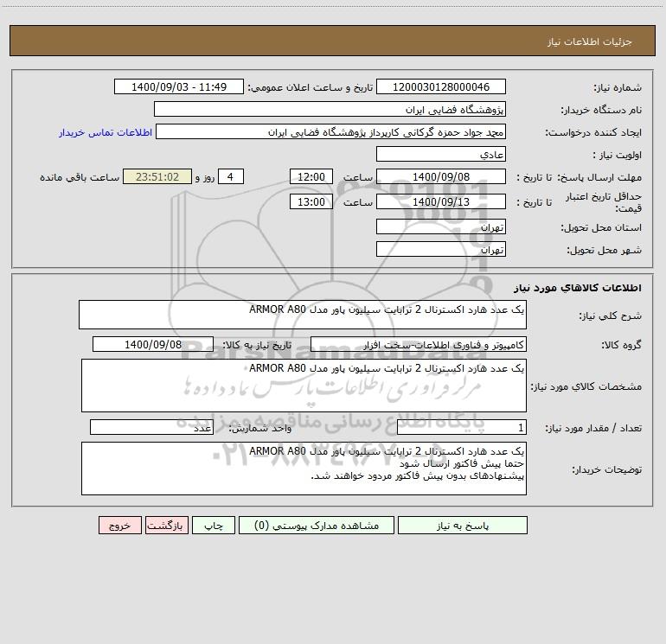
Task: Click the remaining days field showing 4
Action: [x=231, y=176]
